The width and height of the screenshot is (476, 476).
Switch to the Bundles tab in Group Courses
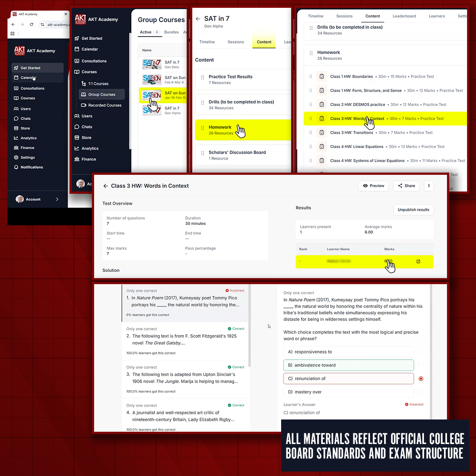tap(171, 32)
